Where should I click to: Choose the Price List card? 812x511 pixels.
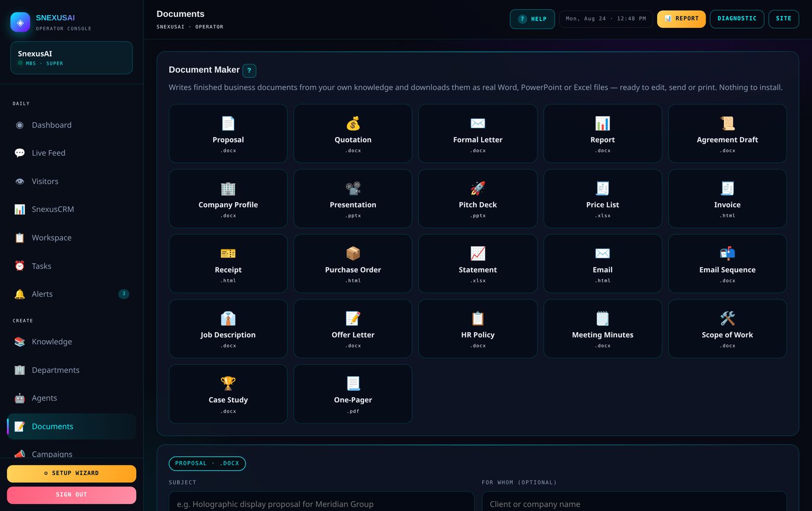602,198
